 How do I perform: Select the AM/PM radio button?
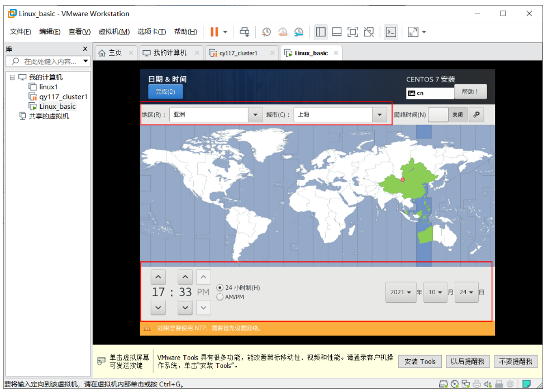[220, 297]
